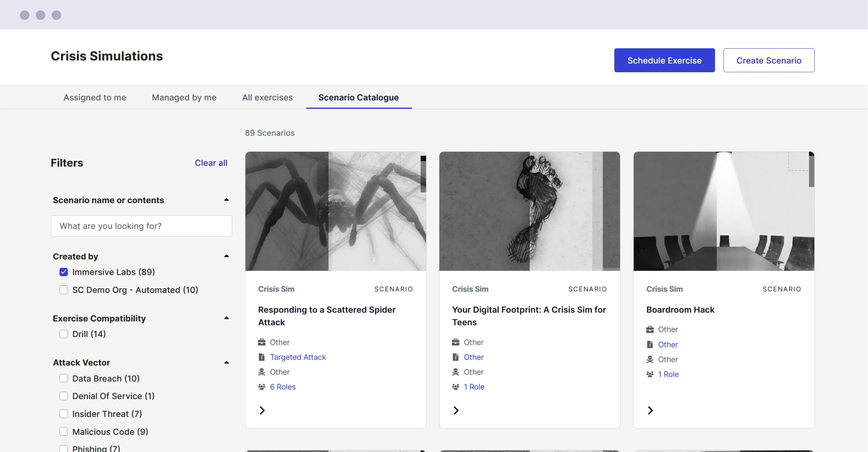Collapse the Exercise Compatibility section
868x452 pixels.
coord(226,318)
